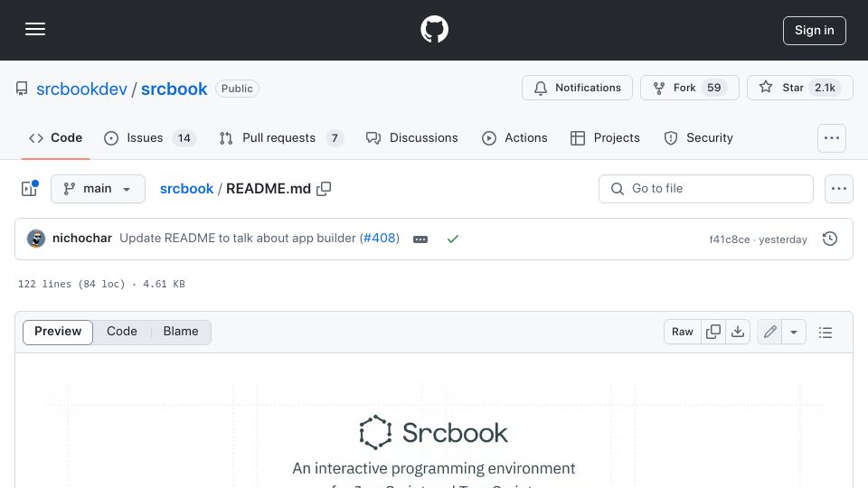This screenshot has height=488, width=868.
Task: Switch to the Code tab
Action: pos(56,137)
